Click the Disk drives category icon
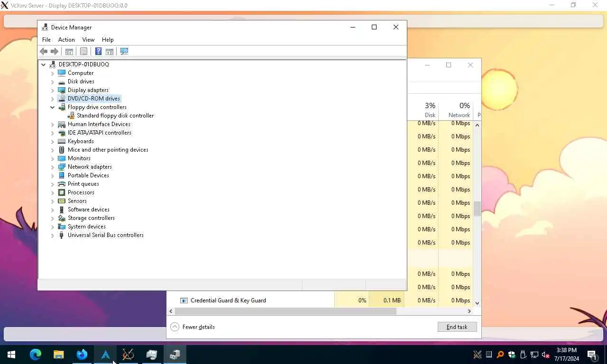The height and width of the screenshot is (364, 607). [62, 82]
